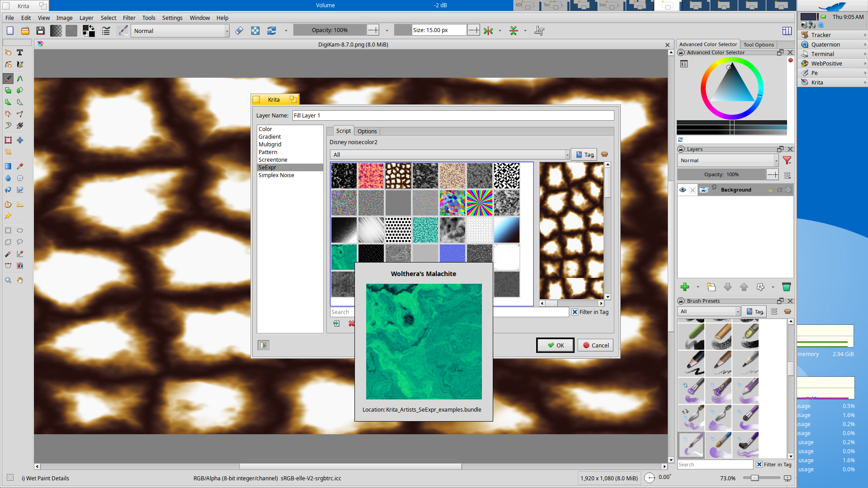Open blending mode Normal dropdown in toolbar

(180, 31)
